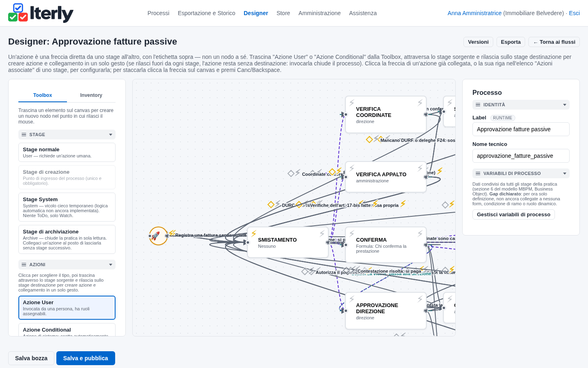Collapse the IDENTITÀ section
This screenshot has height=368, width=588.
coord(521,105)
